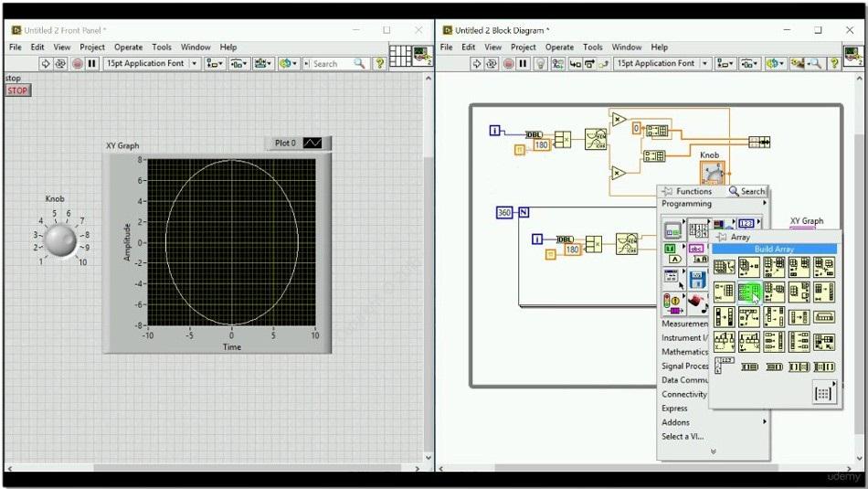Open Tools menu in Block Diagram window
Image resolution: width=868 pixels, height=489 pixels.
click(x=592, y=48)
